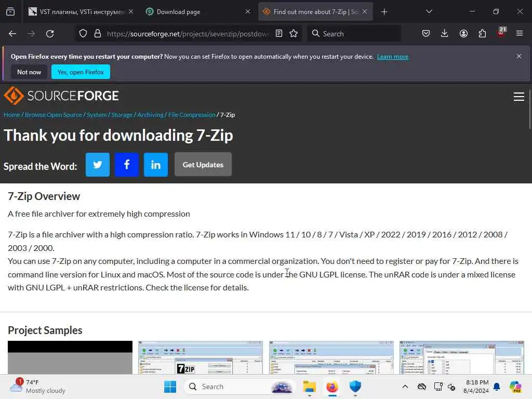Open the Archiving breadcrumb link
This screenshot has width=532, height=399.
pyautogui.click(x=150, y=115)
